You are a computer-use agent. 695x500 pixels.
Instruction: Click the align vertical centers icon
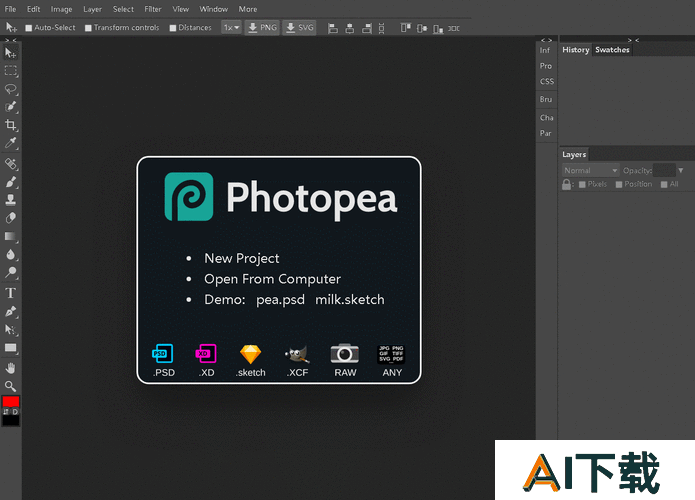[422, 28]
